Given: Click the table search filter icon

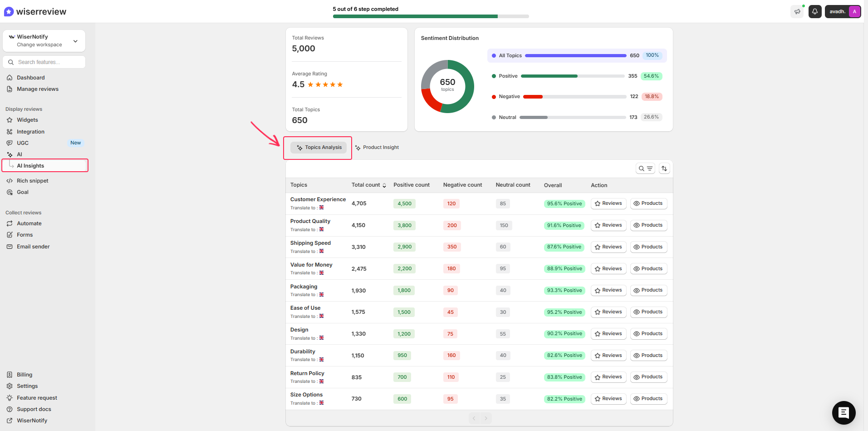Looking at the screenshot, I should point(645,168).
